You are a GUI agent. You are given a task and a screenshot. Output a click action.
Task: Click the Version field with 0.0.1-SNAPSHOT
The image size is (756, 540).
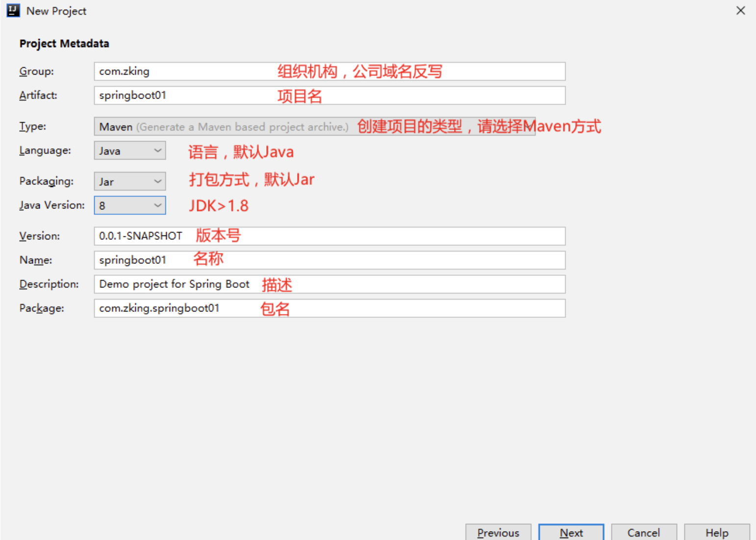point(329,236)
